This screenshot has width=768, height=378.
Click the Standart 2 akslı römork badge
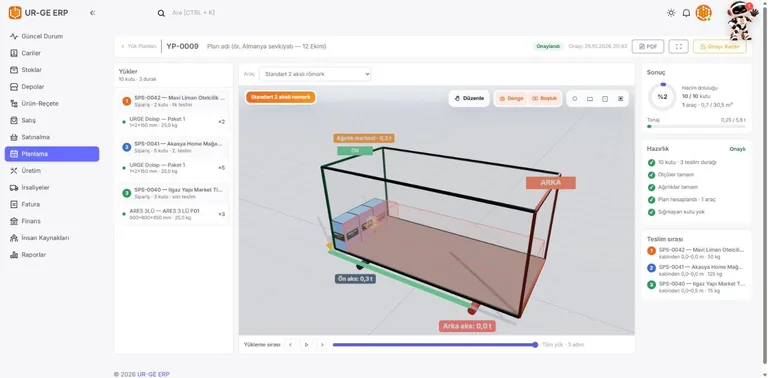(281, 97)
